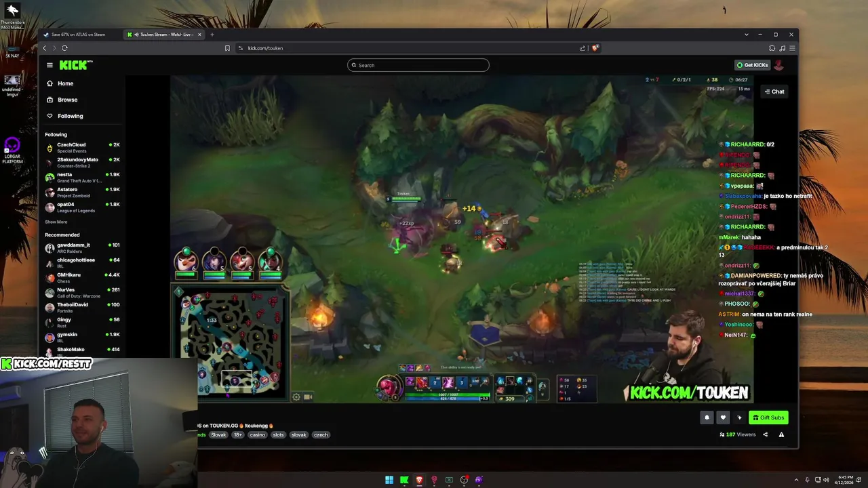The height and width of the screenshot is (488, 868).
Task: Open NurVes recommended channel
Action: (x=82, y=292)
